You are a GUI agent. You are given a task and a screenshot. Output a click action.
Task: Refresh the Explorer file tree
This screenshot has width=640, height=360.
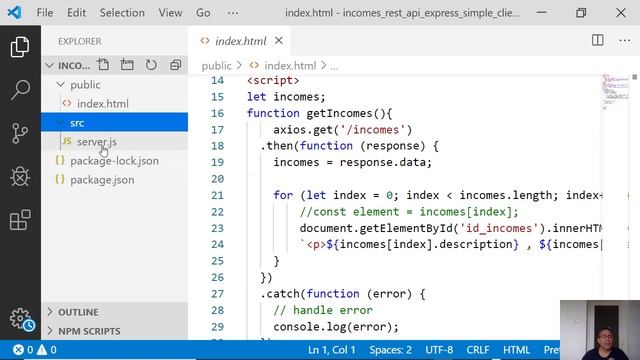[x=151, y=65]
